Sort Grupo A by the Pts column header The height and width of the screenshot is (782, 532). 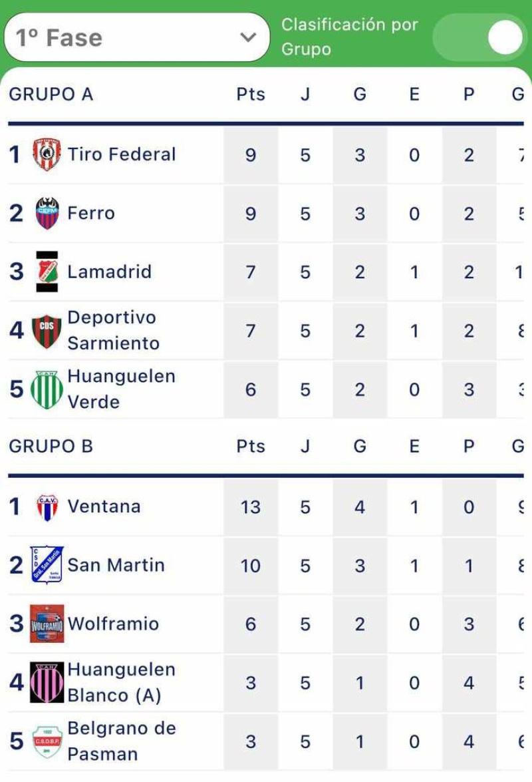click(251, 95)
